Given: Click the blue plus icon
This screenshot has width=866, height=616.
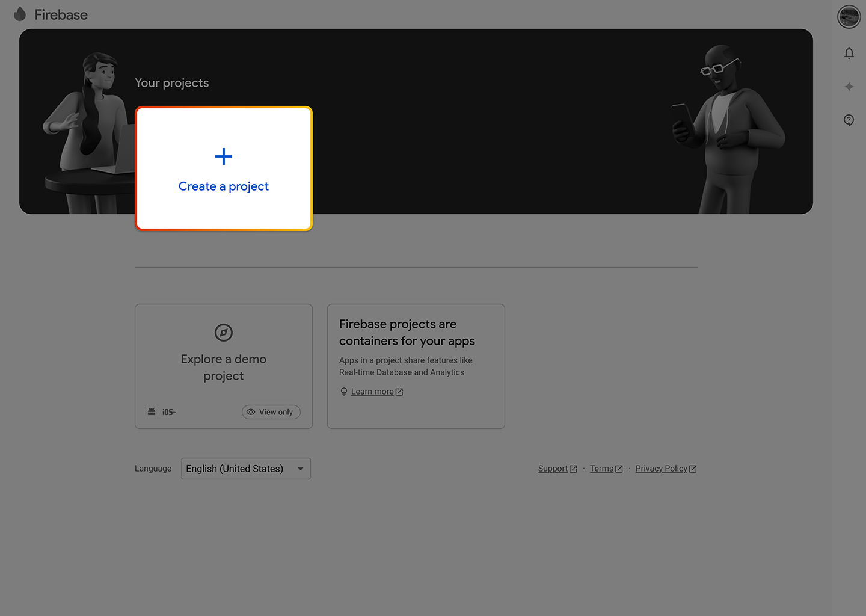Looking at the screenshot, I should 224,156.
